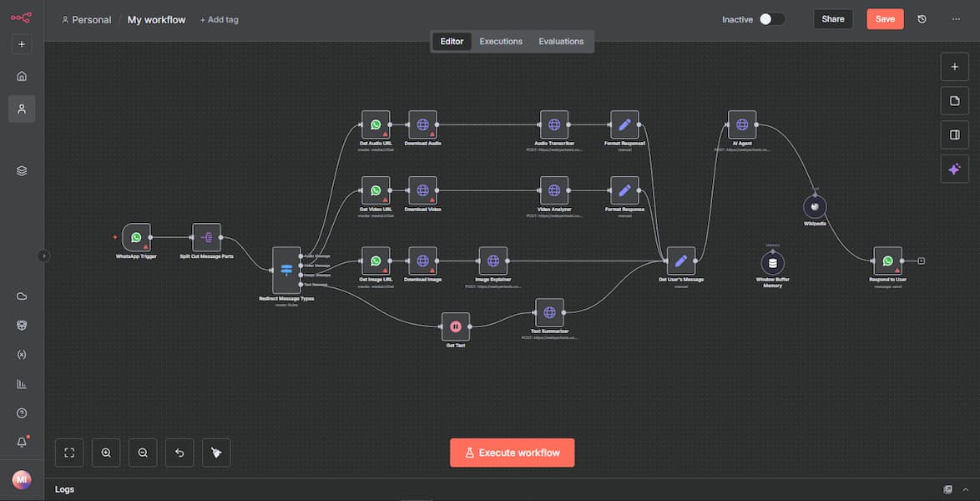Screen dimensions: 980x501
Task: Select the Wikipedia tool node
Action: click(815, 206)
